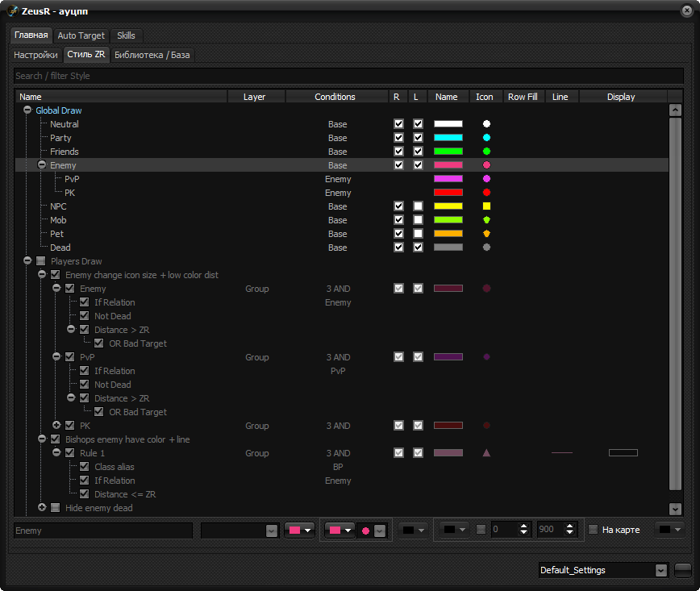The image size is (700, 591).
Task: Click the green circle icon for Friends
Action: click(x=486, y=152)
